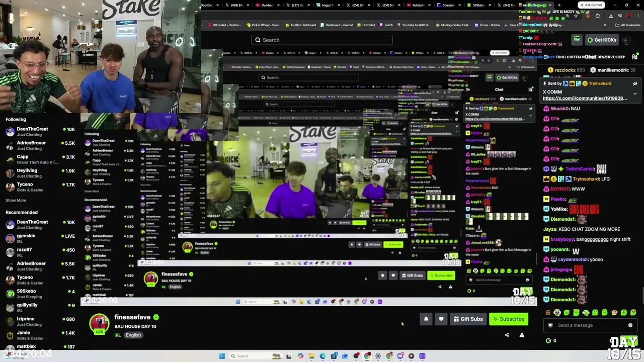Open Jamie in Recommended list

point(40,335)
